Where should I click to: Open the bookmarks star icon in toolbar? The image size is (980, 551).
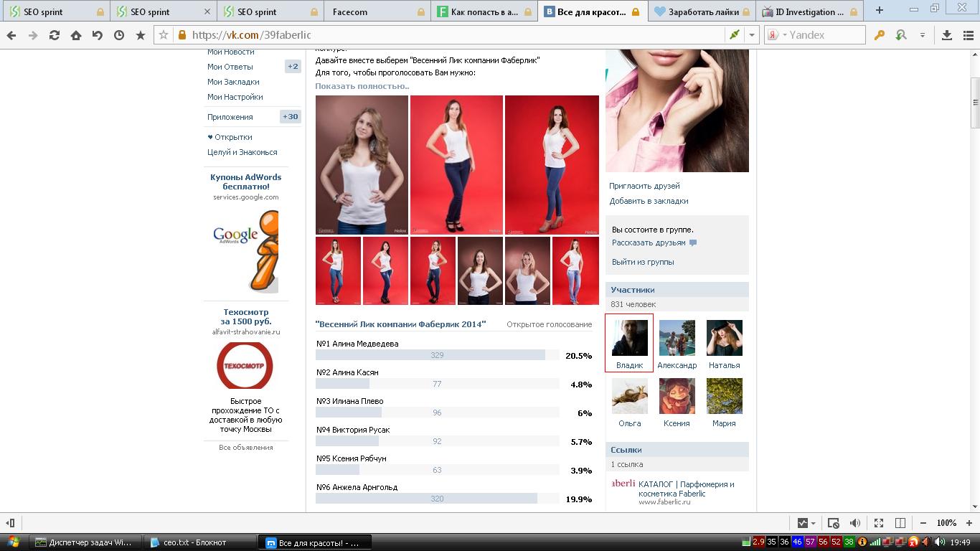pyautogui.click(x=141, y=35)
